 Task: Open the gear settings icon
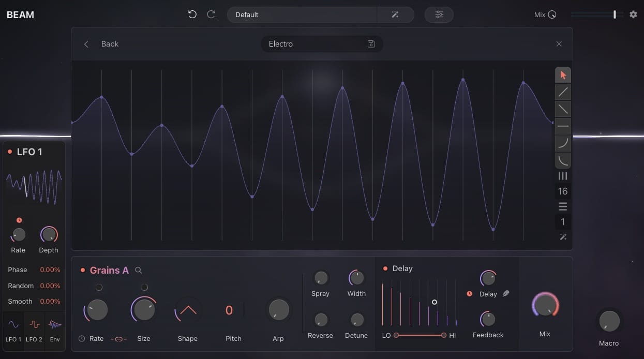click(x=633, y=14)
